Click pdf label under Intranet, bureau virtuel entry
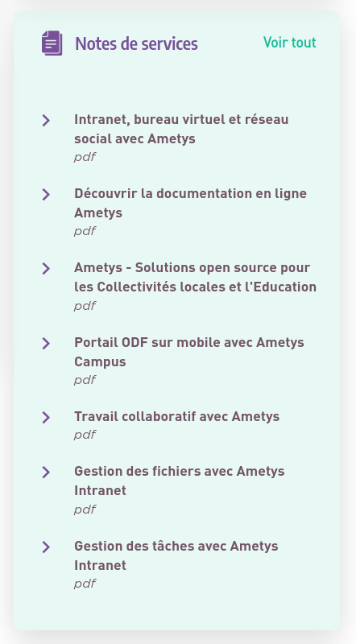Viewport: 356px width, 644px height. (85, 157)
